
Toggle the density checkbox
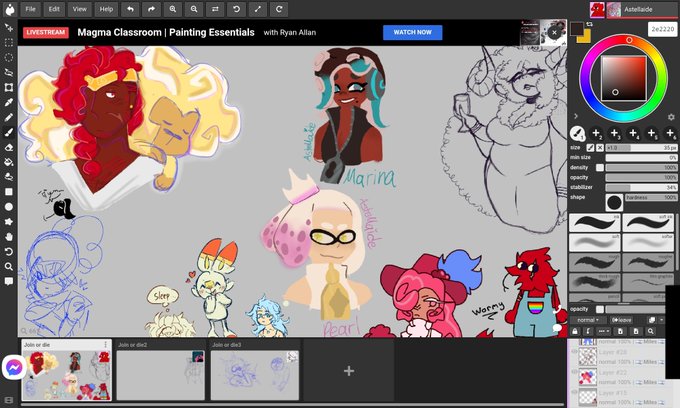click(600, 167)
